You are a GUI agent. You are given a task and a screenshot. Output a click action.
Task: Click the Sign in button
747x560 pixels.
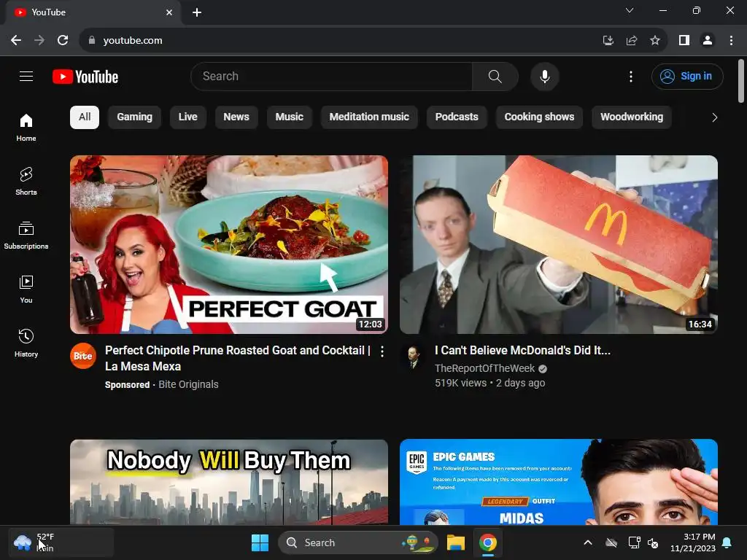687,76
